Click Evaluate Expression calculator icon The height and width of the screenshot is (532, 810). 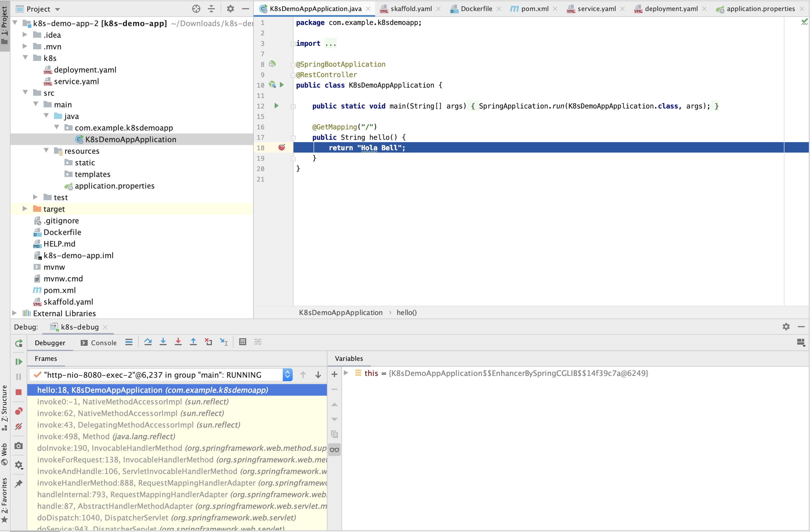pos(243,342)
